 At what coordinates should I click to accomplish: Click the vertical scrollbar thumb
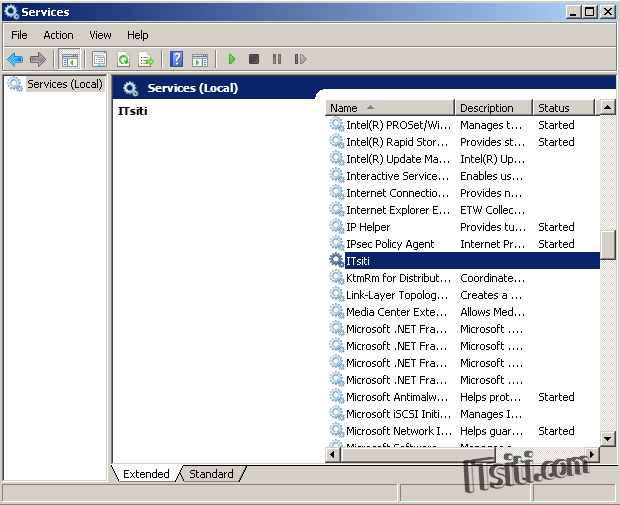coord(608,245)
